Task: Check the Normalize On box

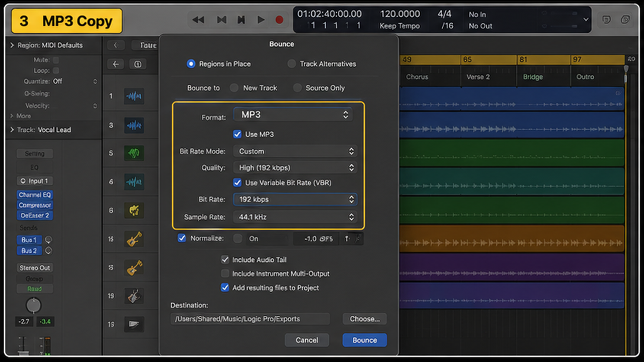Action: [238, 239]
